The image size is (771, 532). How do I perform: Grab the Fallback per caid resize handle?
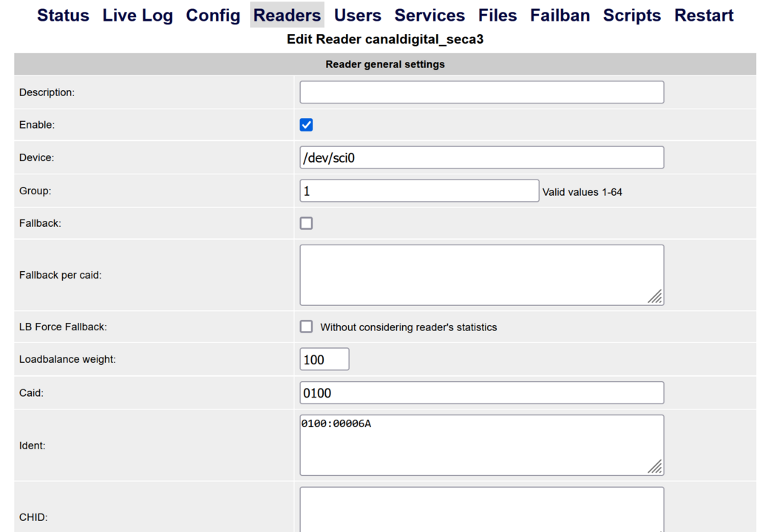click(x=655, y=297)
